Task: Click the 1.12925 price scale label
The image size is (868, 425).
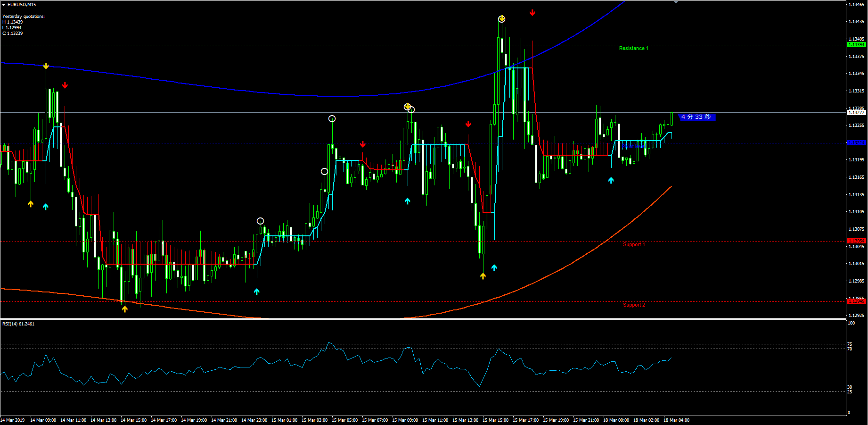Action: tap(856, 315)
